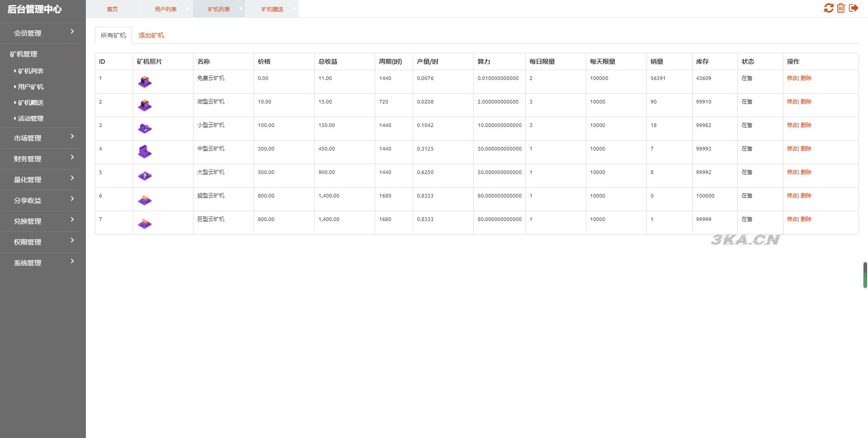The image size is (868, 438).
Task: Select 活动管理 sidebar item
Action: click(31, 118)
